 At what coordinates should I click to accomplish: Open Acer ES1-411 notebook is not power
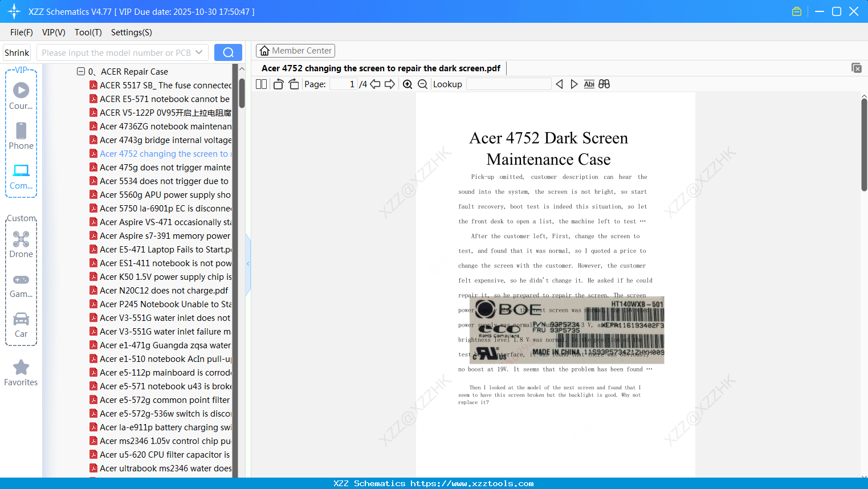point(160,263)
